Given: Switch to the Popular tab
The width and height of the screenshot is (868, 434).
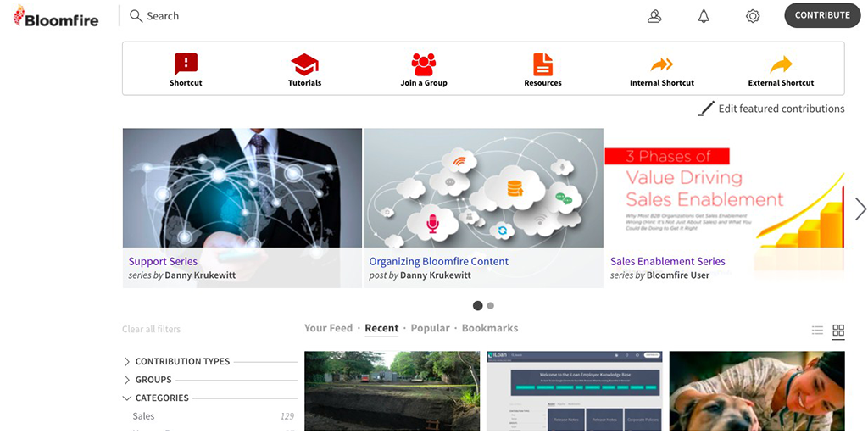Looking at the screenshot, I should click(430, 328).
